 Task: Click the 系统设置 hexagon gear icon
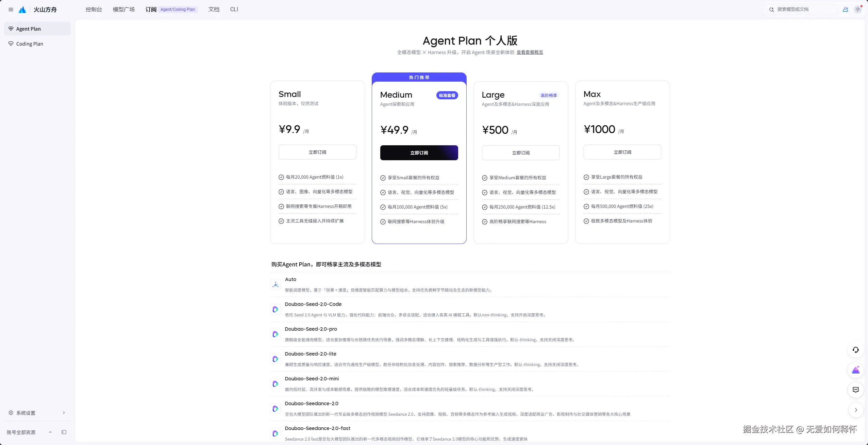tap(11, 413)
